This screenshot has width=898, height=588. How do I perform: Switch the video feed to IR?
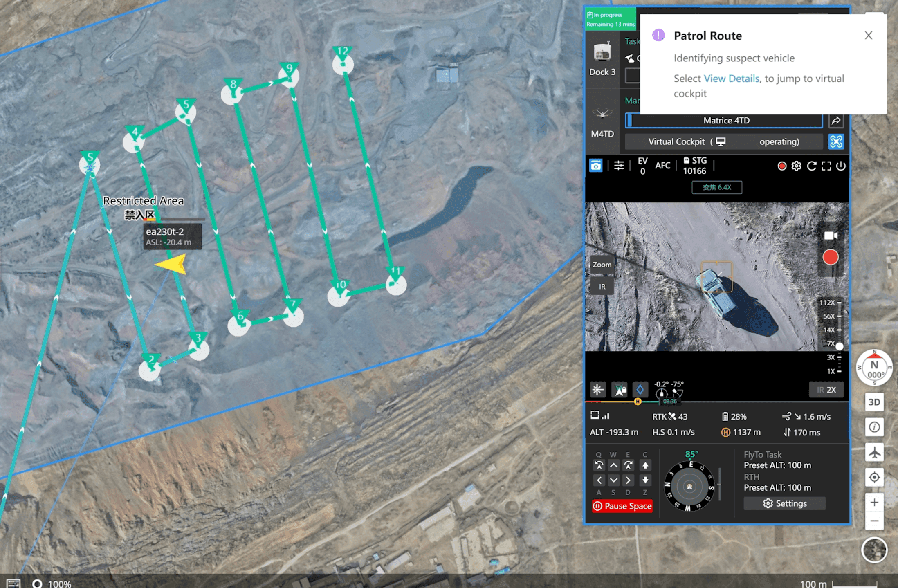tap(602, 286)
